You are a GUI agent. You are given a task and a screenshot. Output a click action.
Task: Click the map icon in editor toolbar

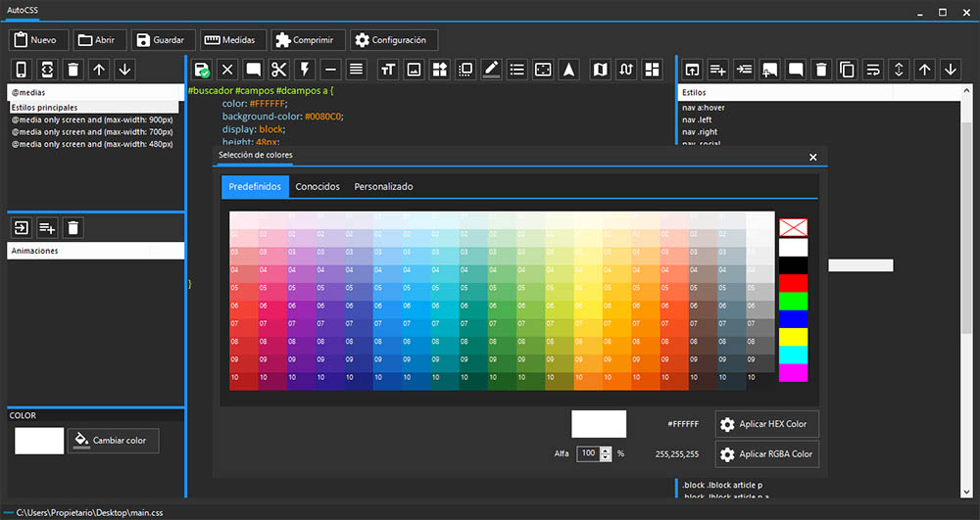click(x=601, y=70)
